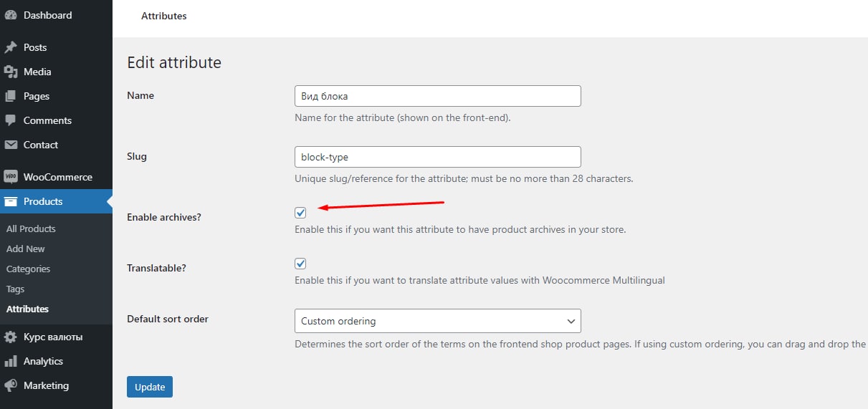Click the Comments speech bubble icon
This screenshot has height=409, width=868.
(x=11, y=120)
